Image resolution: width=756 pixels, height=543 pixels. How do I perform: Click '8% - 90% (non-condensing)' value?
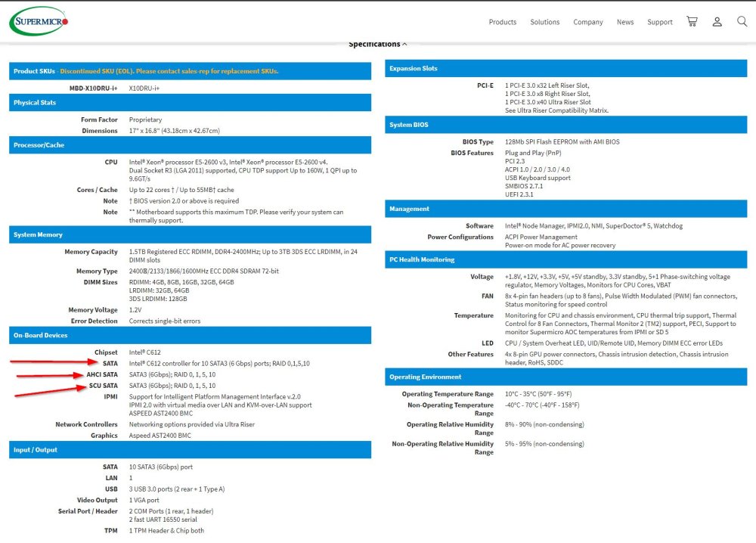point(544,424)
